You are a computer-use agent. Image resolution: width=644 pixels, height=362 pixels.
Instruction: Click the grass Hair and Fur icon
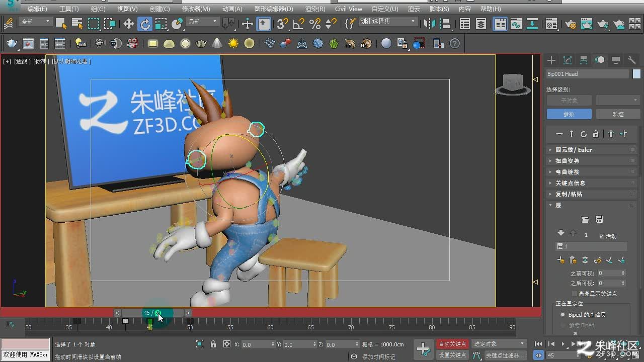334,44
